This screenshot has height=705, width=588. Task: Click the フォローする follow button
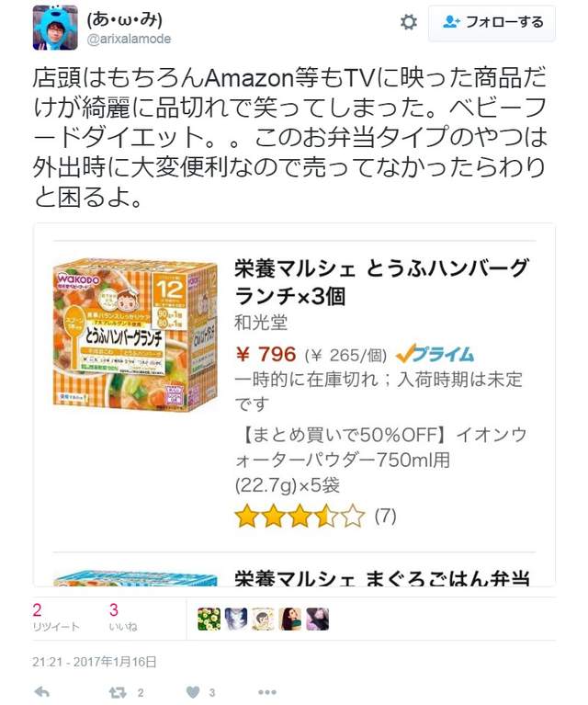click(492, 22)
